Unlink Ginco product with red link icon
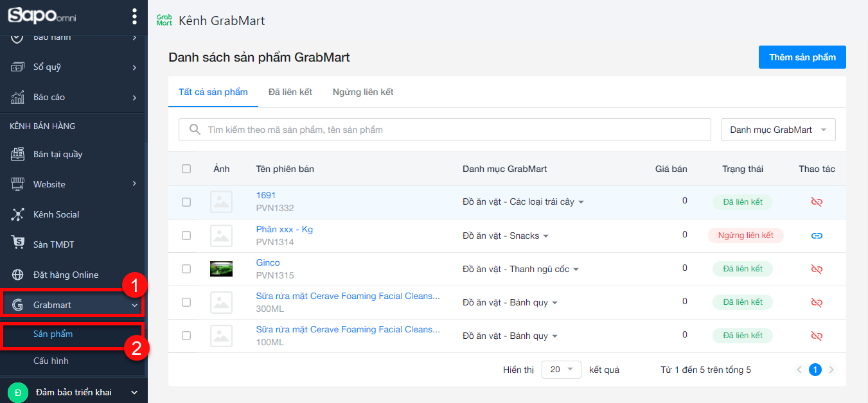The width and height of the screenshot is (868, 403). [817, 269]
